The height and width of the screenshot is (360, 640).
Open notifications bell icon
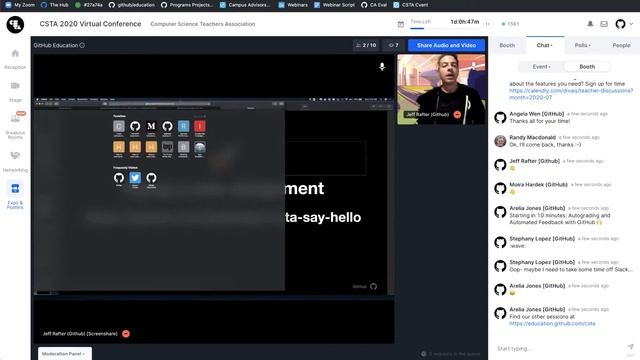[x=590, y=24]
